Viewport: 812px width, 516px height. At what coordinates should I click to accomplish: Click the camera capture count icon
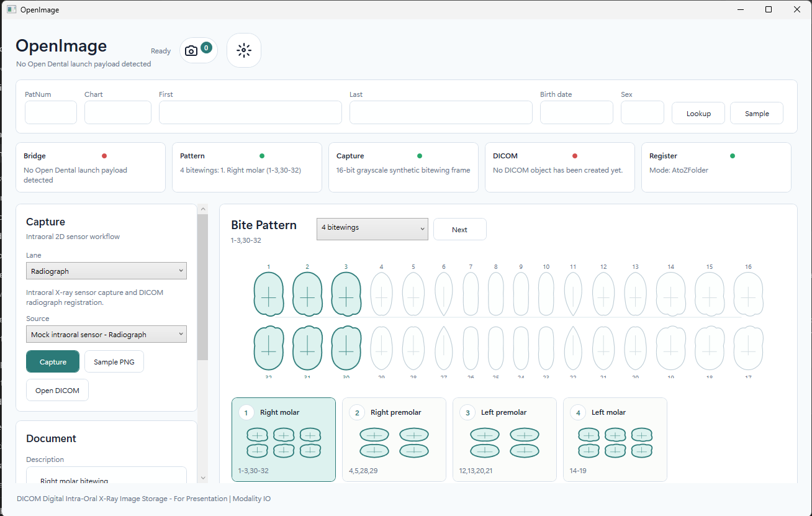tap(199, 50)
